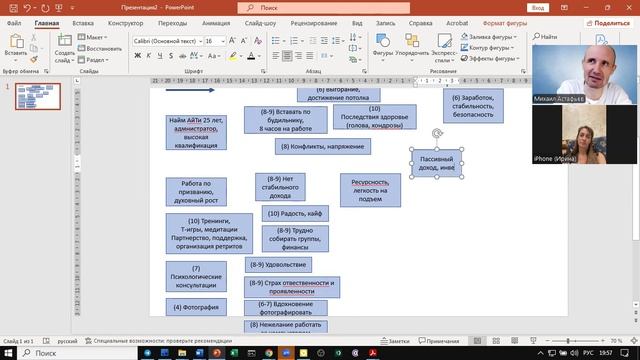Pick text highlight color marker
The image size is (640, 360).
(x=233, y=56)
